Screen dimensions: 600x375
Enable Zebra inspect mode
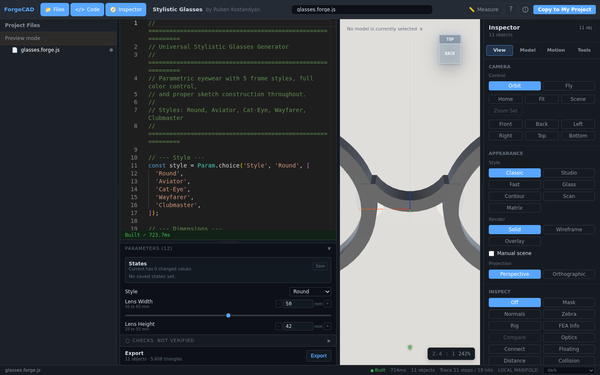tap(569, 314)
